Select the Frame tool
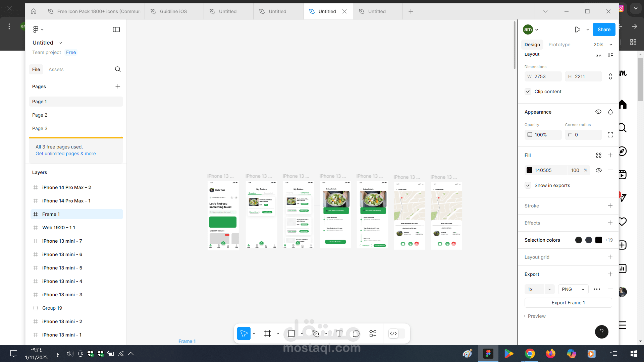Screen dimensions: 644x362 (x=268, y=334)
